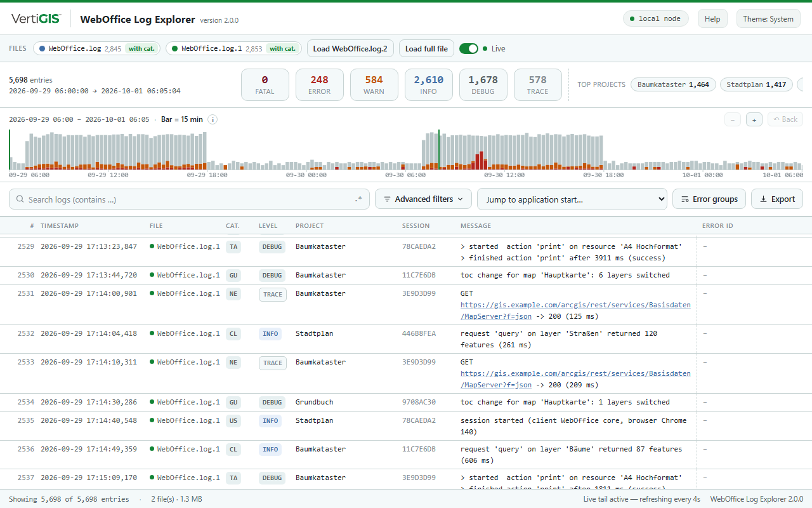Zoom in histogram with plus button
Image resolution: width=812 pixels, height=508 pixels.
pyautogui.click(x=754, y=119)
